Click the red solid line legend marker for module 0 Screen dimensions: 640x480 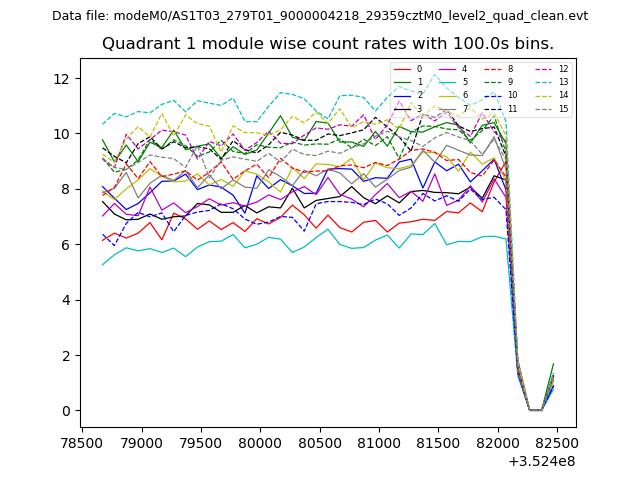pos(402,69)
